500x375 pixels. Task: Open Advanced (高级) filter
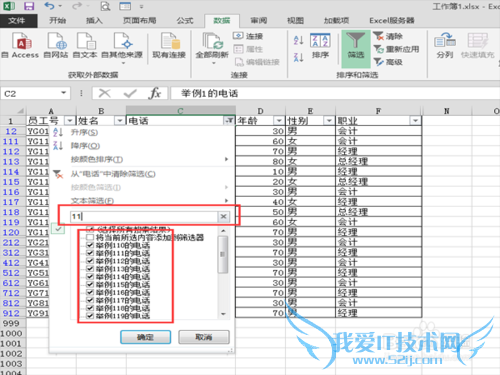point(388,62)
